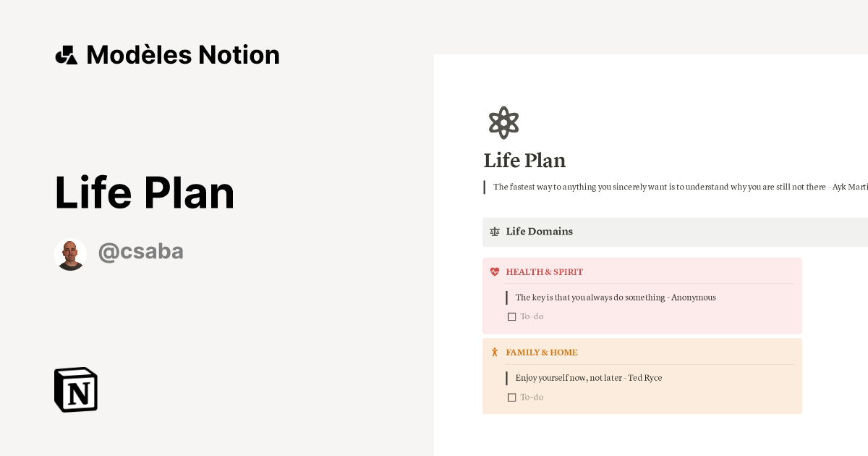Image resolution: width=868 pixels, height=456 pixels.
Task: Expand the Life Domains toggle section
Action: (x=540, y=232)
